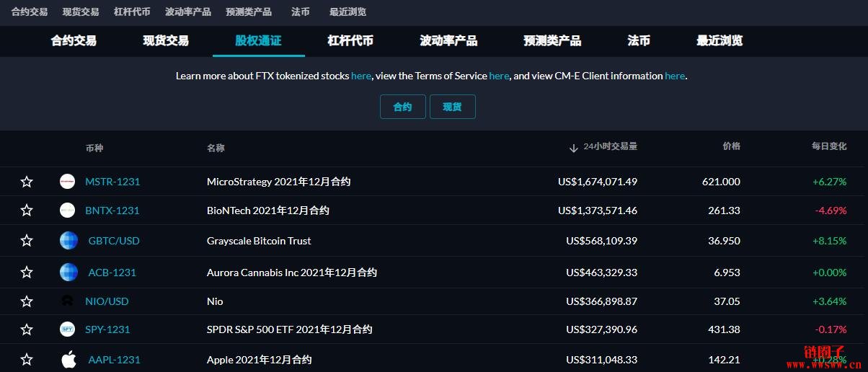Click the GBTC/USD coin icon
Image resolution: width=868 pixels, height=372 pixels.
68,241
